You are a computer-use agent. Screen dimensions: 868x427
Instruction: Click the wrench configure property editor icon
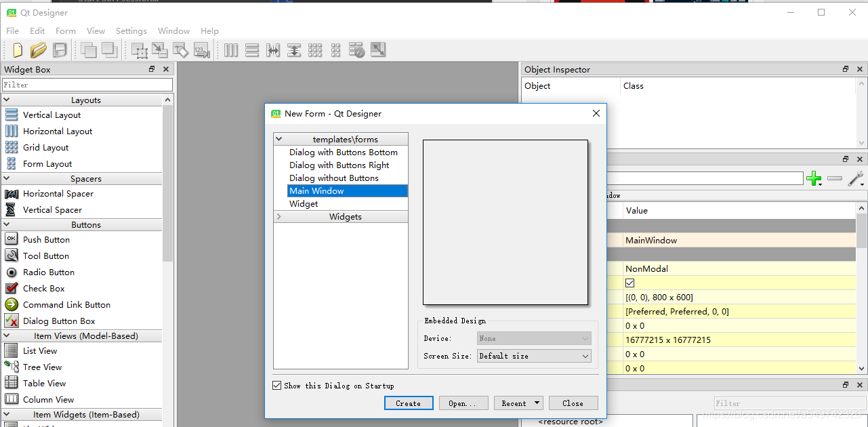pyautogui.click(x=856, y=179)
